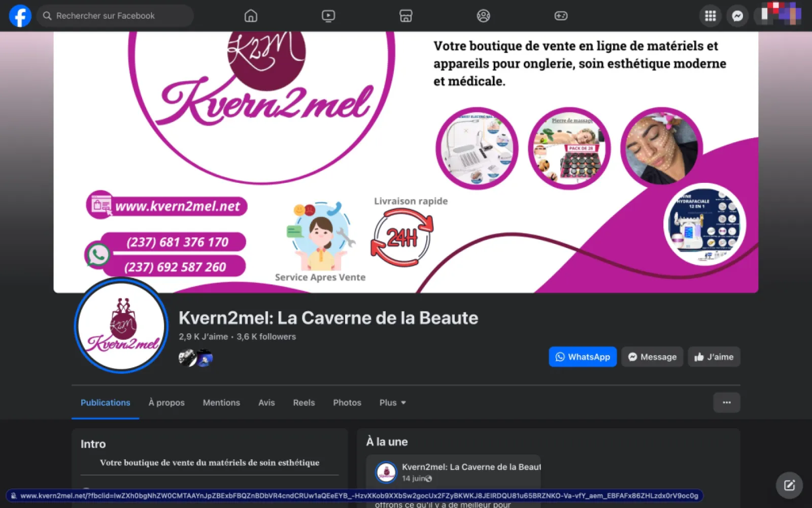Open the new message compose icon
This screenshot has width=812, height=508.
click(x=789, y=485)
